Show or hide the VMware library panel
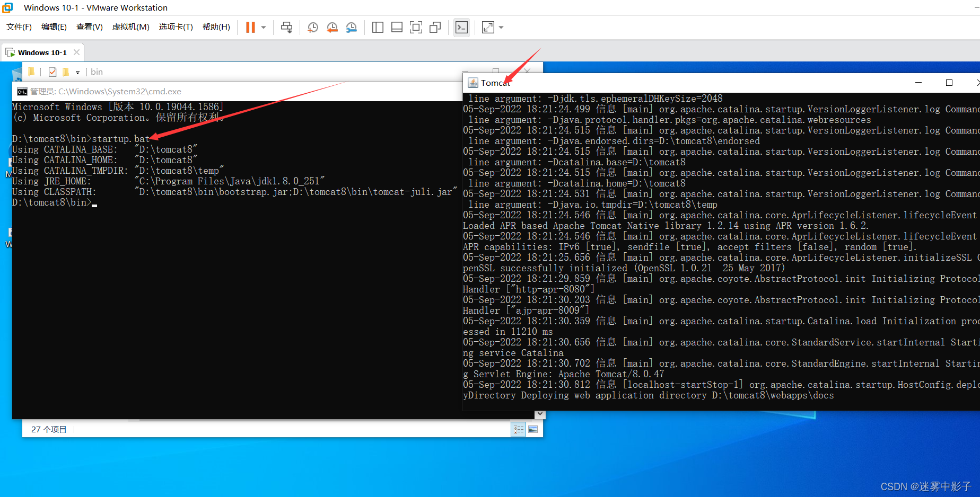The height and width of the screenshot is (497, 980). click(x=378, y=27)
